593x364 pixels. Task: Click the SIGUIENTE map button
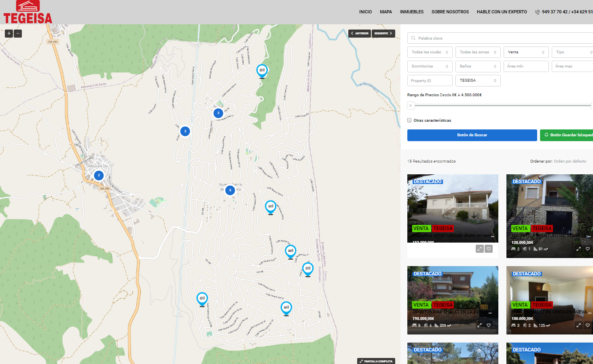(383, 34)
